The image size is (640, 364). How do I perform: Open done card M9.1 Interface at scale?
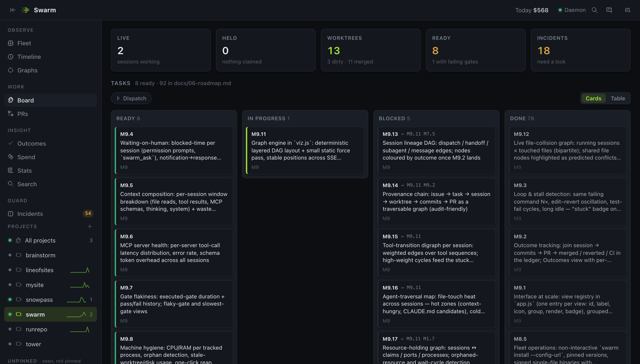(x=568, y=304)
